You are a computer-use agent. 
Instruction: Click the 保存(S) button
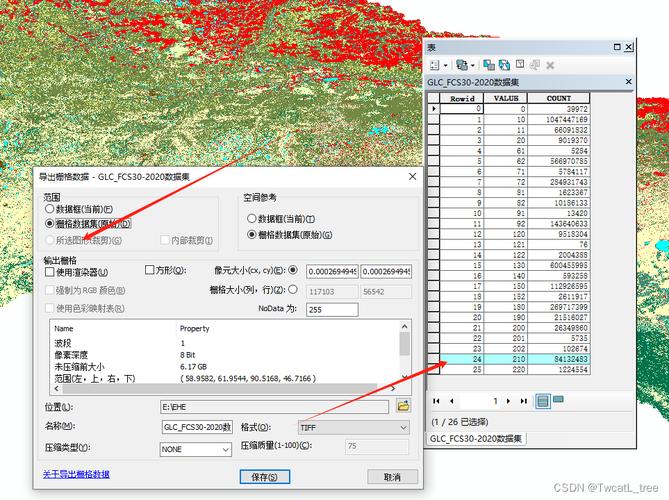click(265, 477)
